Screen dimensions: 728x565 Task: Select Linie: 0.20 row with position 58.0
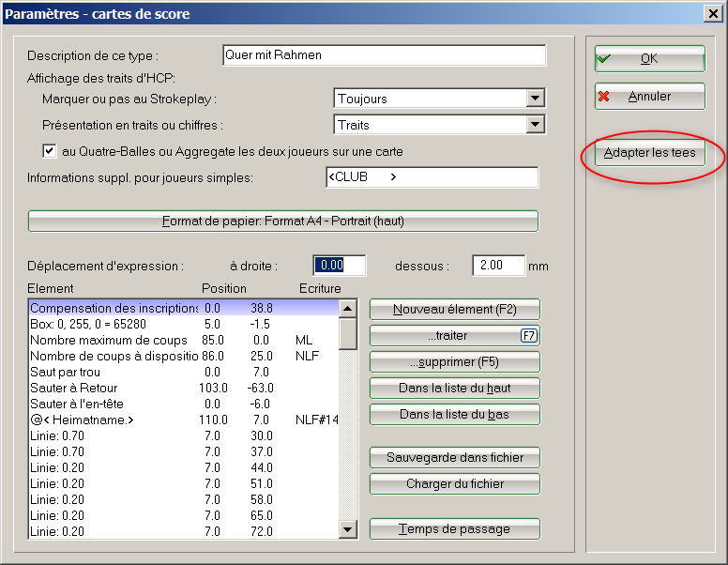coord(184,499)
